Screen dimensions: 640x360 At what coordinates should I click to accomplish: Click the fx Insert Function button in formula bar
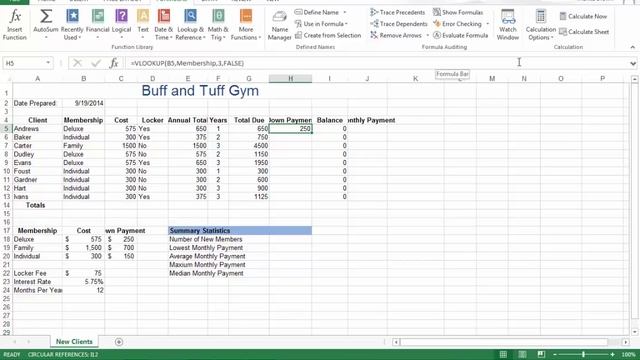pyautogui.click(x=114, y=63)
